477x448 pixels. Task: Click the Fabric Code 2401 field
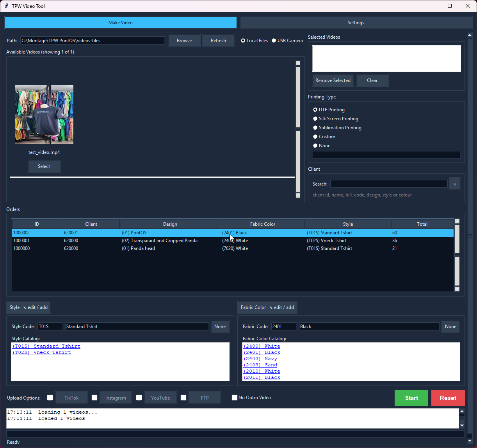tap(284, 327)
